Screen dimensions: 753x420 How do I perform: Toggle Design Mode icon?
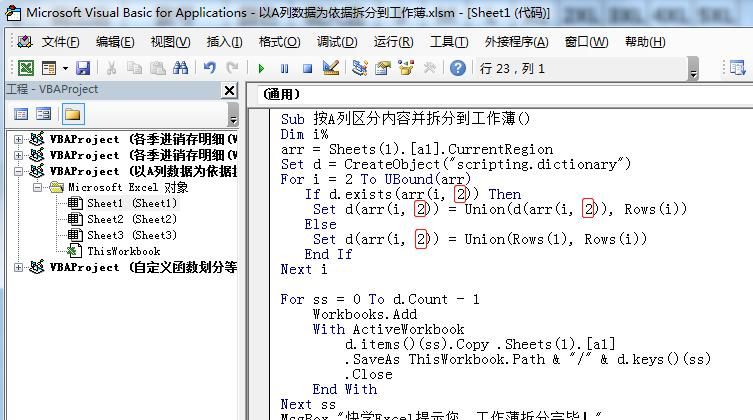pyautogui.click(x=331, y=68)
